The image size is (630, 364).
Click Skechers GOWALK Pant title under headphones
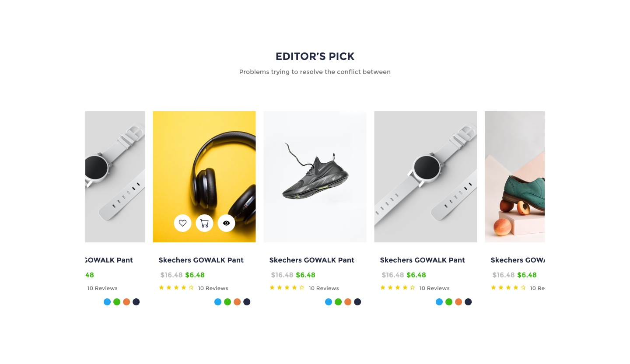(201, 260)
